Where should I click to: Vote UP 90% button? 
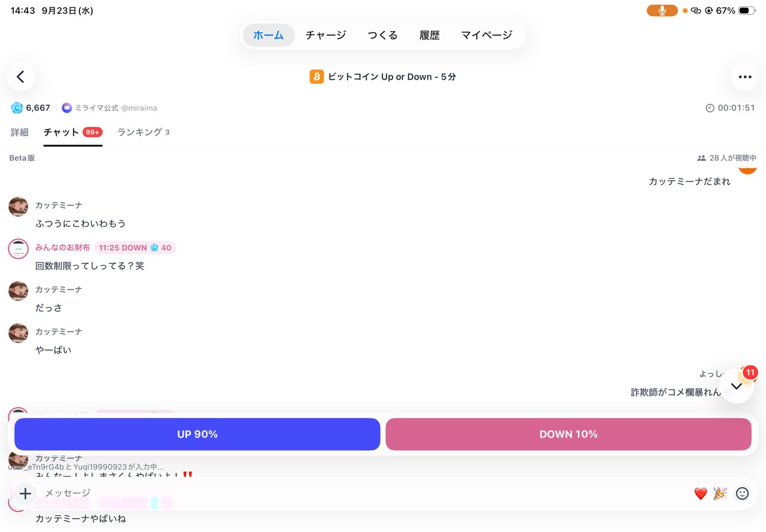[x=197, y=434]
